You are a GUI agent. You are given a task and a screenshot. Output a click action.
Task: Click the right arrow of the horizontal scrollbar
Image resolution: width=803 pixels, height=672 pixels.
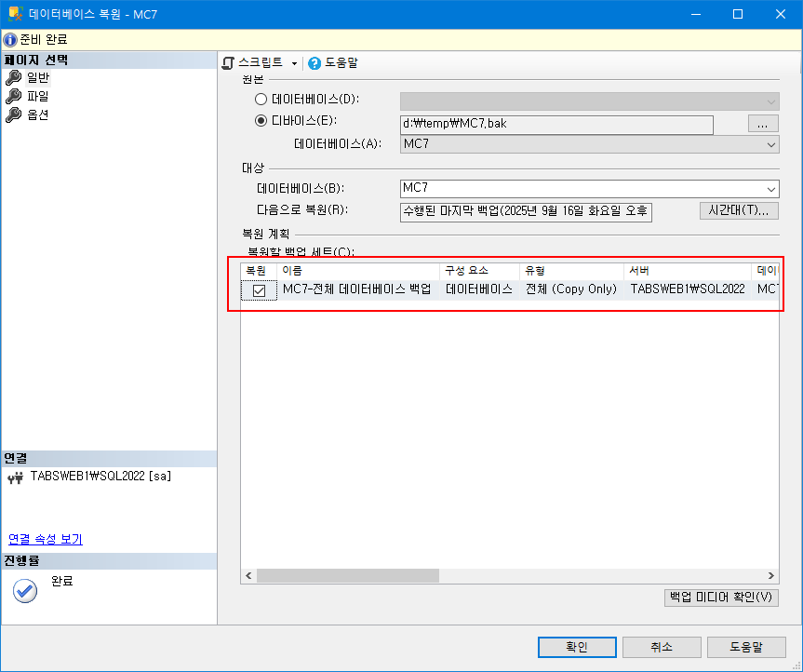coord(770,575)
